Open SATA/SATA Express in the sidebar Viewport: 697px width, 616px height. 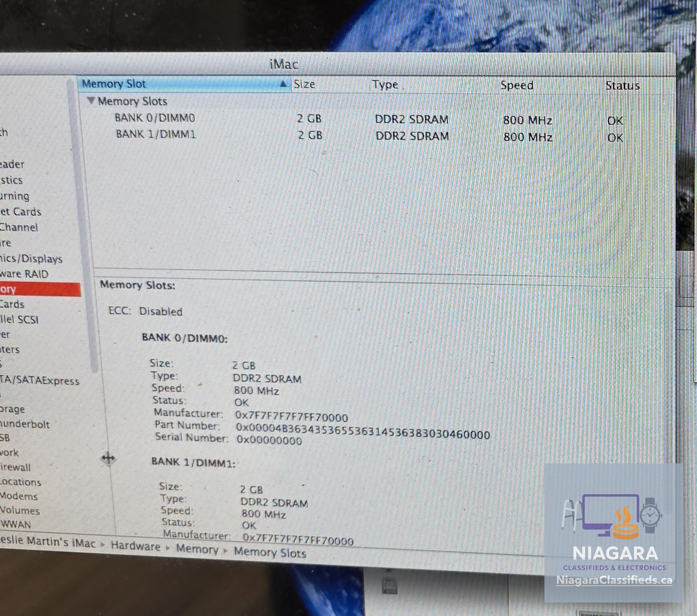point(40,381)
